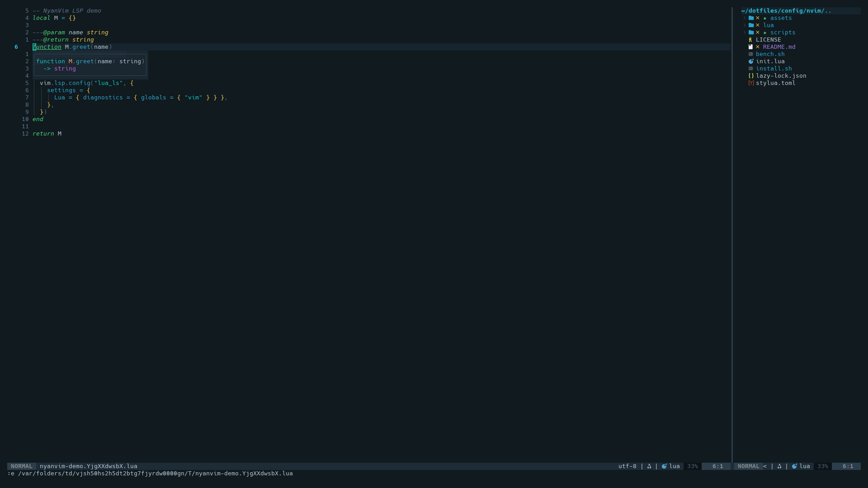Click the penguin icon in file tree statusline

[779, 466]
